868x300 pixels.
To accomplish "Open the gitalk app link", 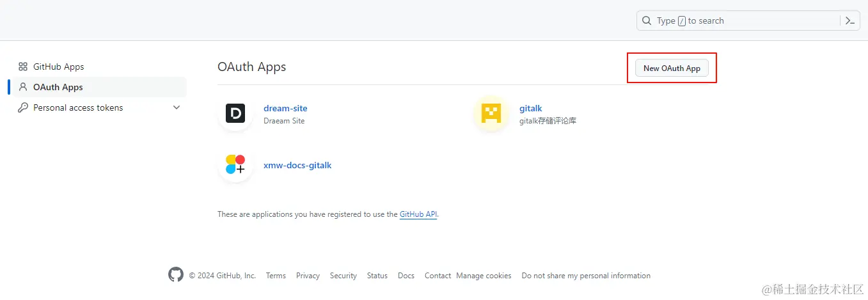I will point(530,108).
